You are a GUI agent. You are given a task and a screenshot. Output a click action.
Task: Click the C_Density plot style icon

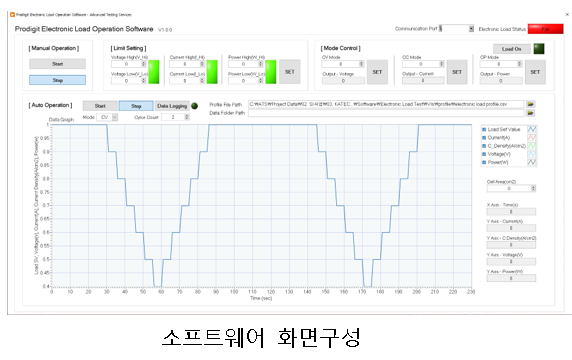pyautogui.click(x=532, y=146)
